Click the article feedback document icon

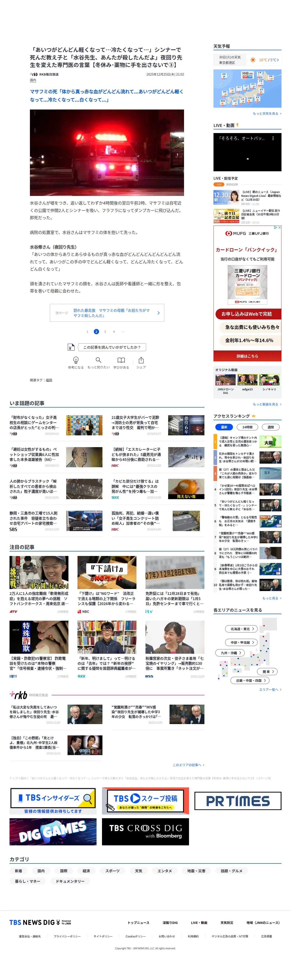coord(71,347)
